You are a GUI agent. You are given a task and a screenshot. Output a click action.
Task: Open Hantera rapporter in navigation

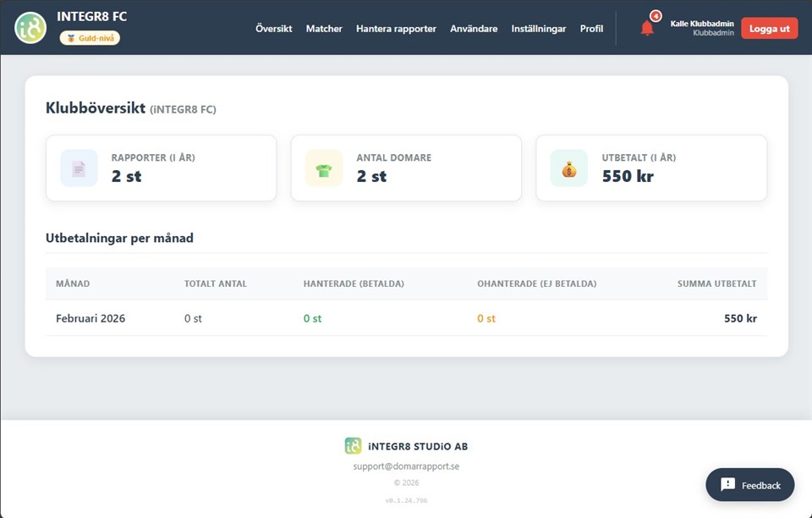pyautogui.click(x=396, y=29)
